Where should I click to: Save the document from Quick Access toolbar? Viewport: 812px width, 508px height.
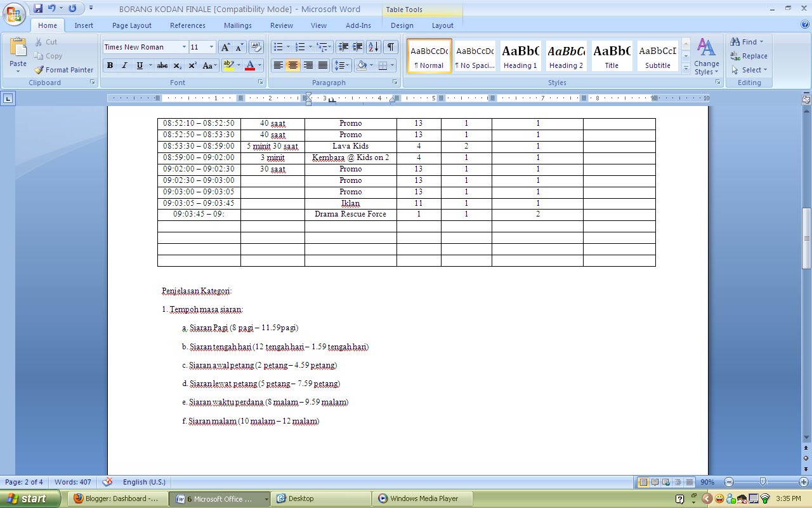coord(38,9)
